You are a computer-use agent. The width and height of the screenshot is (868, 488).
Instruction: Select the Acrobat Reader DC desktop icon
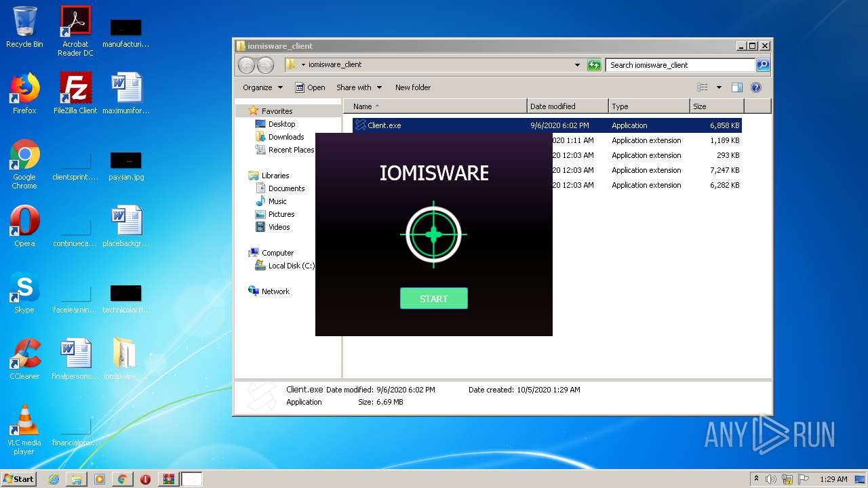(75, 30)
